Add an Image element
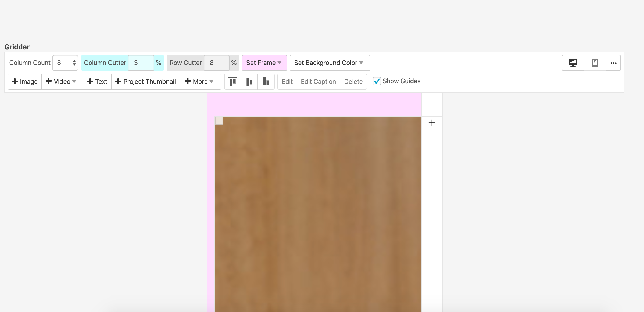The width and height of the screenshot is (644, 312). coord(25,82)
